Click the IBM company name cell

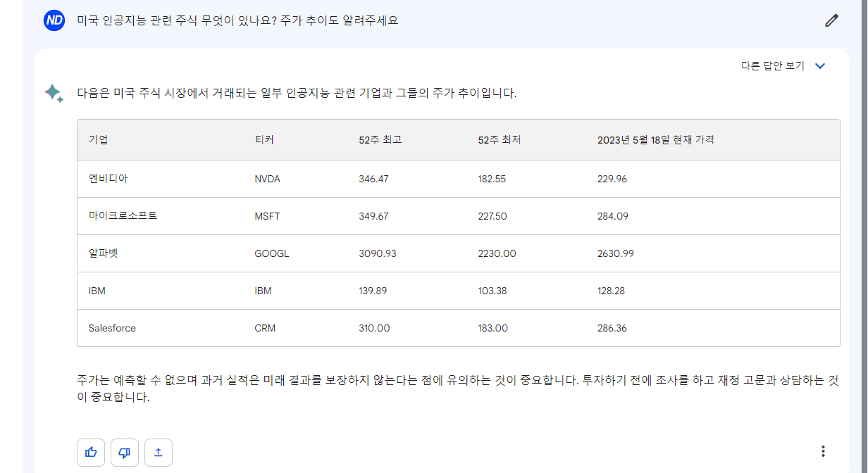97,291
